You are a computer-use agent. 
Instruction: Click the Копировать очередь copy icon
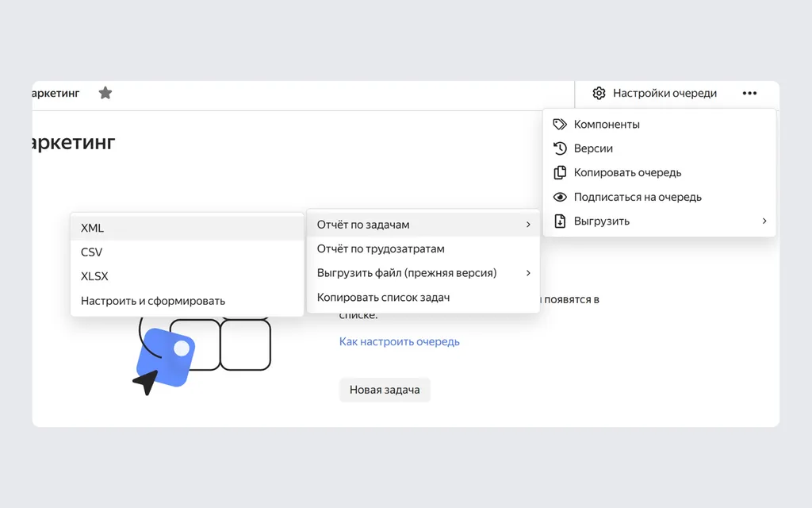pos(560,172)
